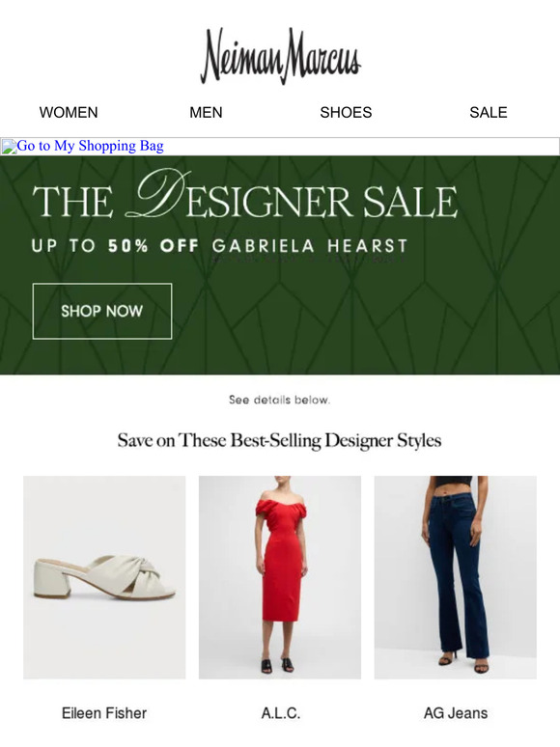Click the Neiman Marcus logo

click(280, 56)
